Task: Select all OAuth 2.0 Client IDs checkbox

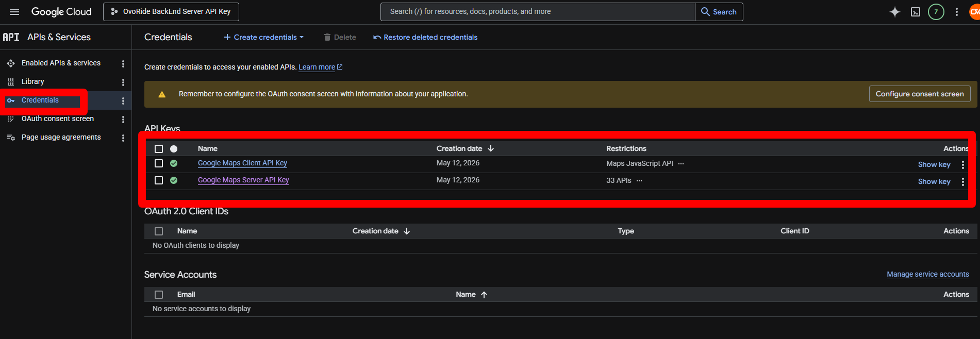Action: tap(159, 231)
